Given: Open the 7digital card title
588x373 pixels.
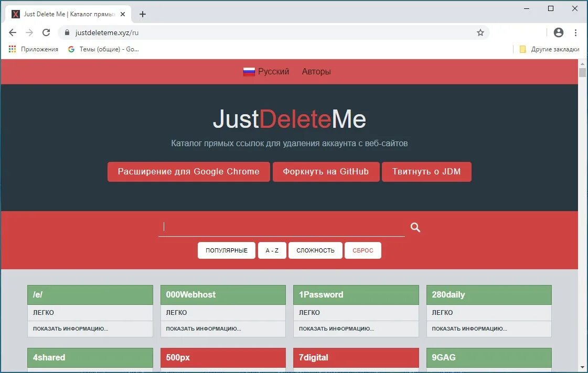Looking at the screenshot, I should (356, 358).
